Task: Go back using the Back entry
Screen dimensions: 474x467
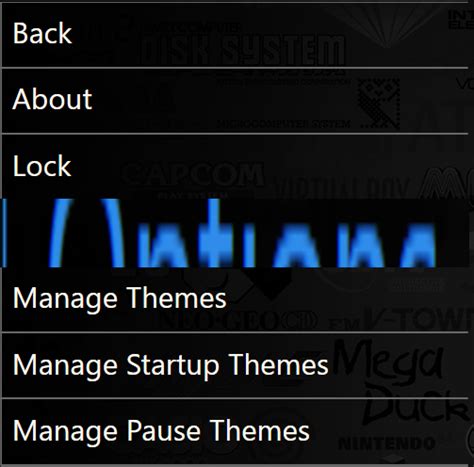Action: click(235, 35)
